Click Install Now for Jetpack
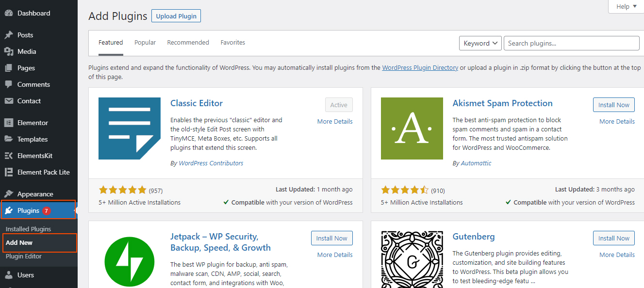Screen dimensions: 644x288 332,238
